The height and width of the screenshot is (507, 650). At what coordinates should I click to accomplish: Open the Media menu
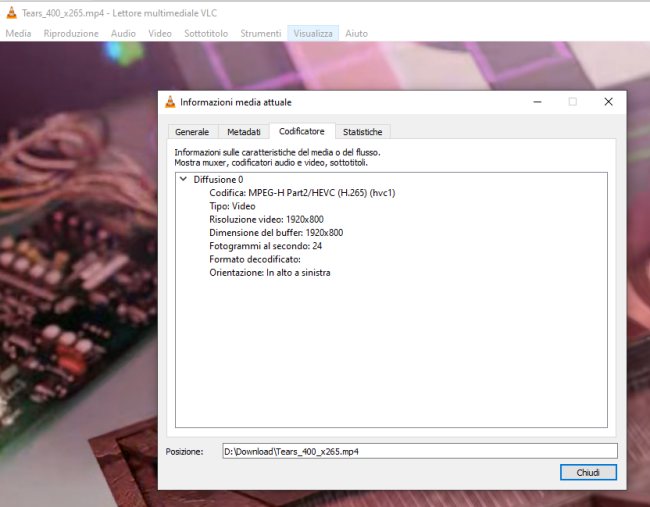[x=18, y=34]
